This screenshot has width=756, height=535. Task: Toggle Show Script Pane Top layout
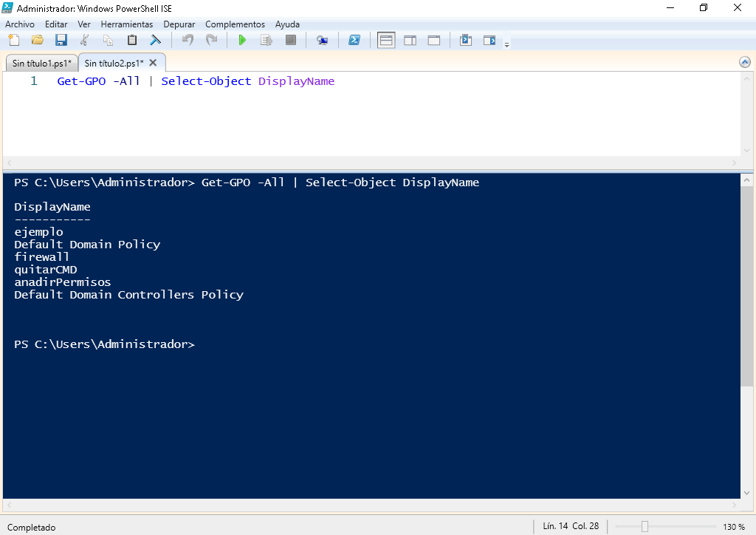coord(386,40)
